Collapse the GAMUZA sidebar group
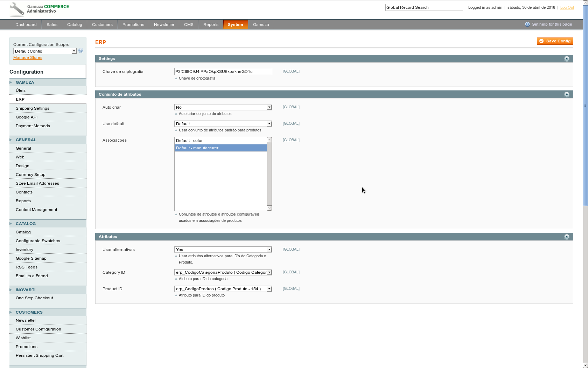The width and height of the screenshot is (588, 368). tap(48, 82)
